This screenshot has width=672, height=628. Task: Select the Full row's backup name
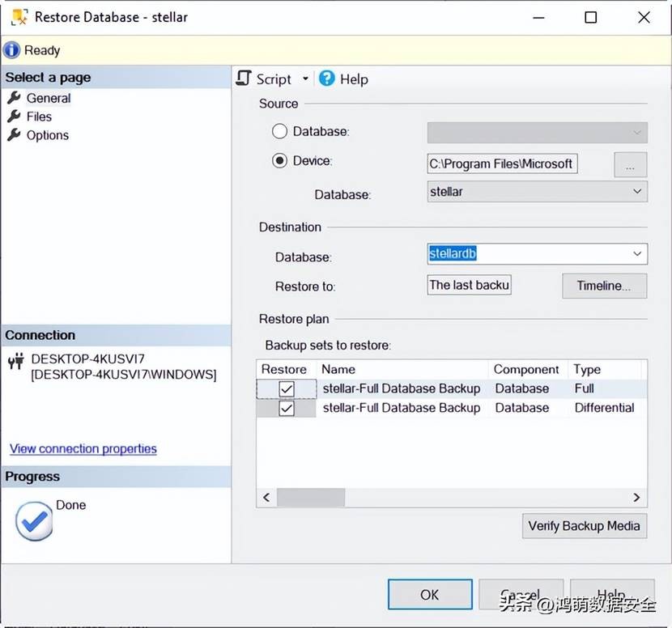point(402,388)
